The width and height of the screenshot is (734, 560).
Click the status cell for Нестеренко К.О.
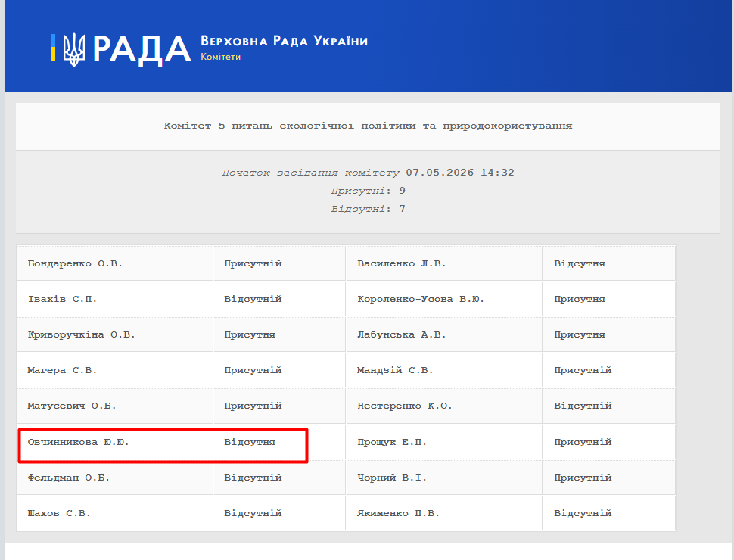pyautogui.click(x=609, y=406)
